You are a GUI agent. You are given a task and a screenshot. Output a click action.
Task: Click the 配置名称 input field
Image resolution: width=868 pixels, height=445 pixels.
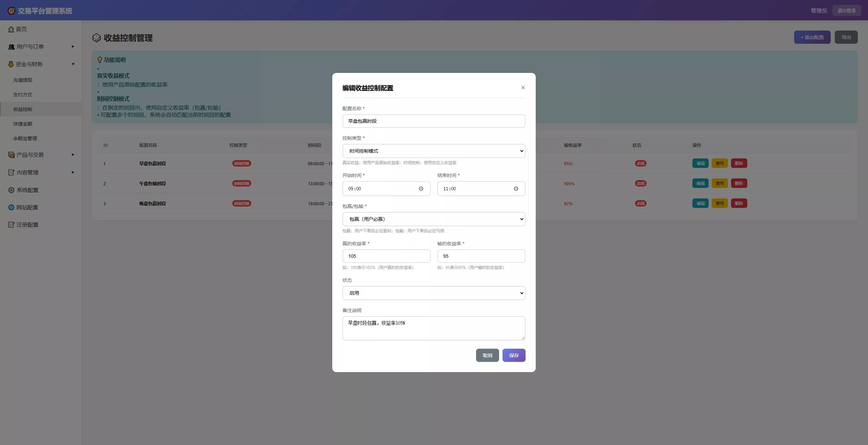coord(434,121)
